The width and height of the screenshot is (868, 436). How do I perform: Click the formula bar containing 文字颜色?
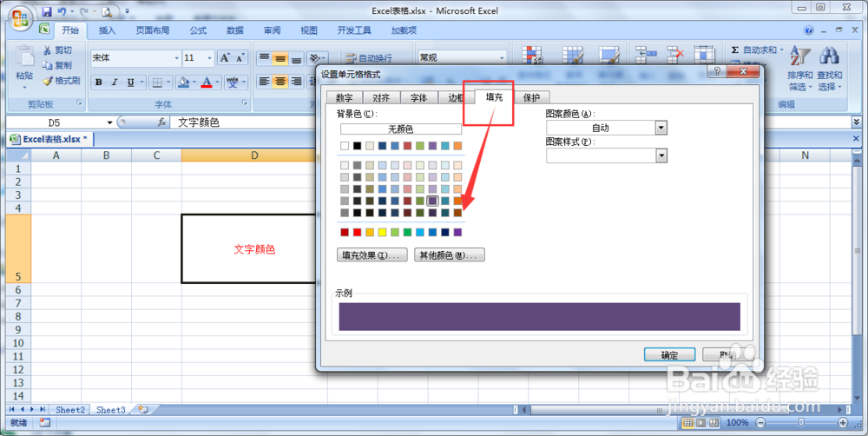coord(510,122)
